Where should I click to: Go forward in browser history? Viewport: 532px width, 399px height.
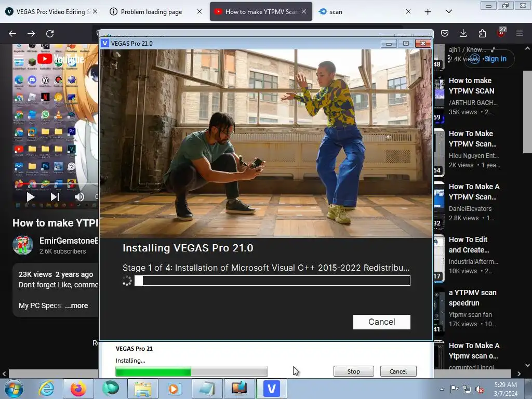(31, 34)
